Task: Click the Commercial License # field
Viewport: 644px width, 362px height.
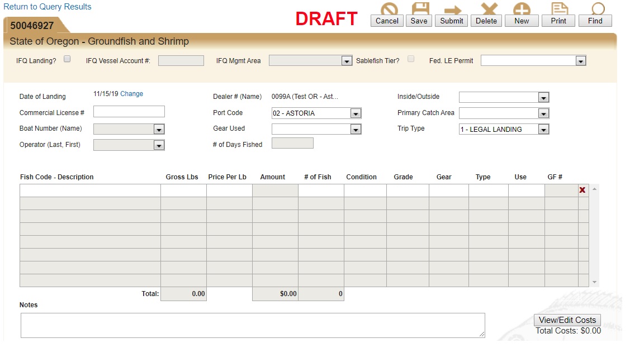Action: click(129, 112)
